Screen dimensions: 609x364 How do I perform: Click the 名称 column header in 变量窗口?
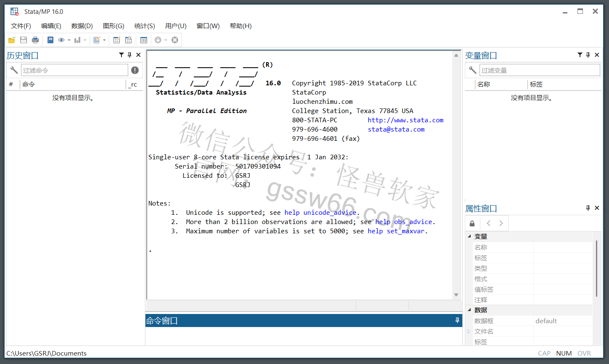click(501, 84)
